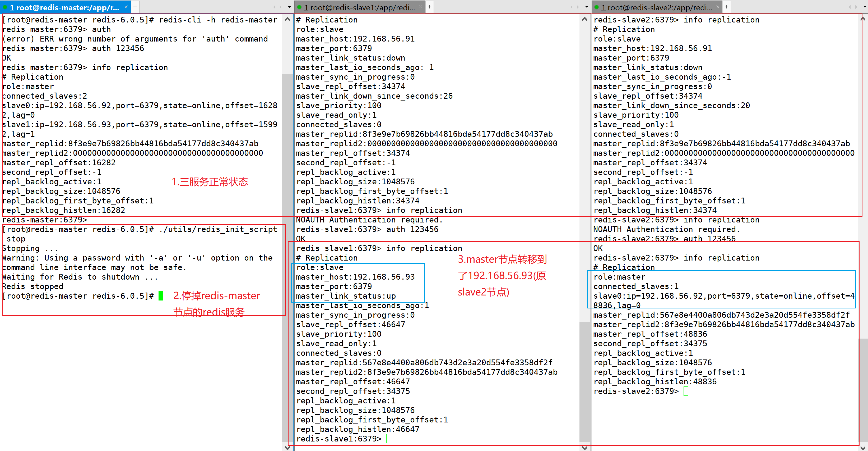Click scroll-up arrow of redis-slave1 pane scrollbar
The image size is (868, 451).
coord(585,19)
